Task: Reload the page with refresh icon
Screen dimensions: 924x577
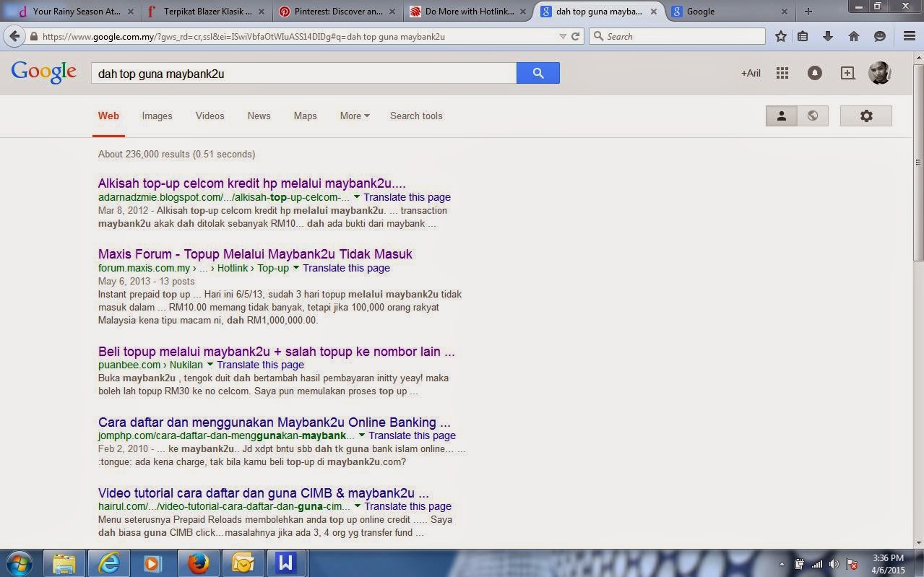Action: pyautogui.click(x=576, y=36)
